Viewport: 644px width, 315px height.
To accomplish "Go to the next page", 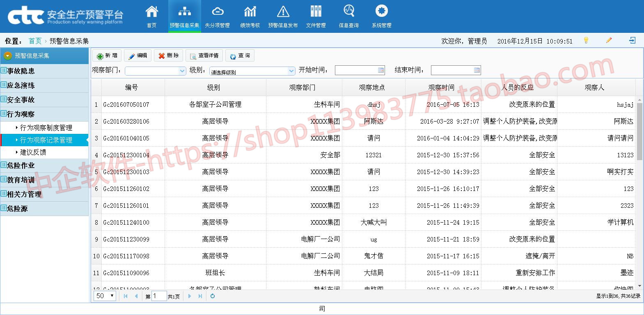I will pyautogui.click(x=190, y=296).
